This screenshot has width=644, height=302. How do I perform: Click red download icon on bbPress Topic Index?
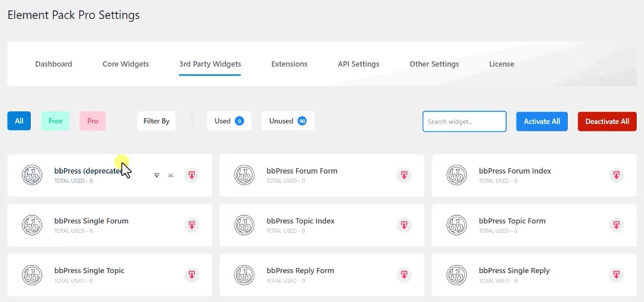[404, 225]
